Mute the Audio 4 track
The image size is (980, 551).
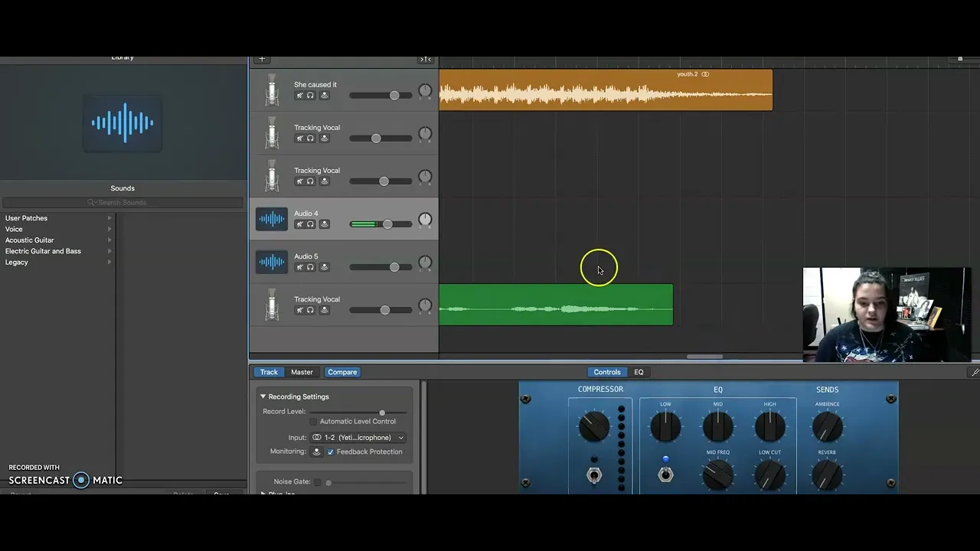[299, 224]
